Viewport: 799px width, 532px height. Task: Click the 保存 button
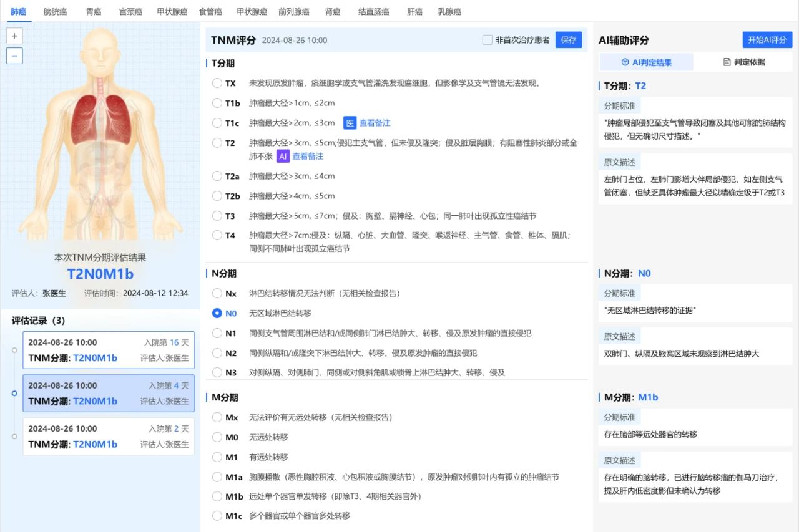(x=568, y=40)
